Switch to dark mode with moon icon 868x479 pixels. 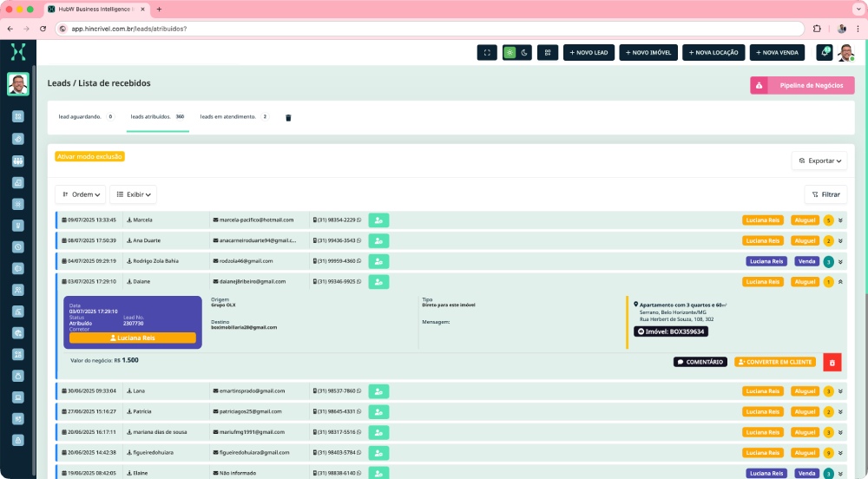524,52
